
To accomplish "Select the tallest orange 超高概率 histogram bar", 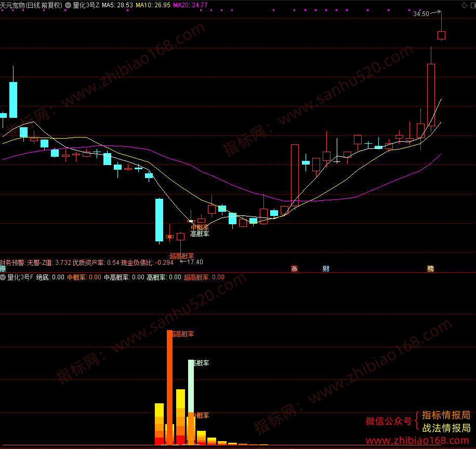I will 170,387.
